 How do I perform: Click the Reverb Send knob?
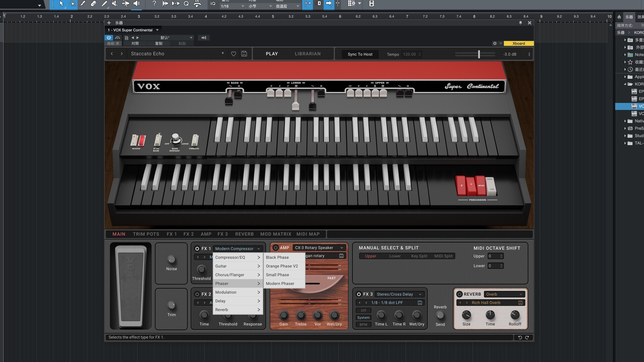(440, 315)
